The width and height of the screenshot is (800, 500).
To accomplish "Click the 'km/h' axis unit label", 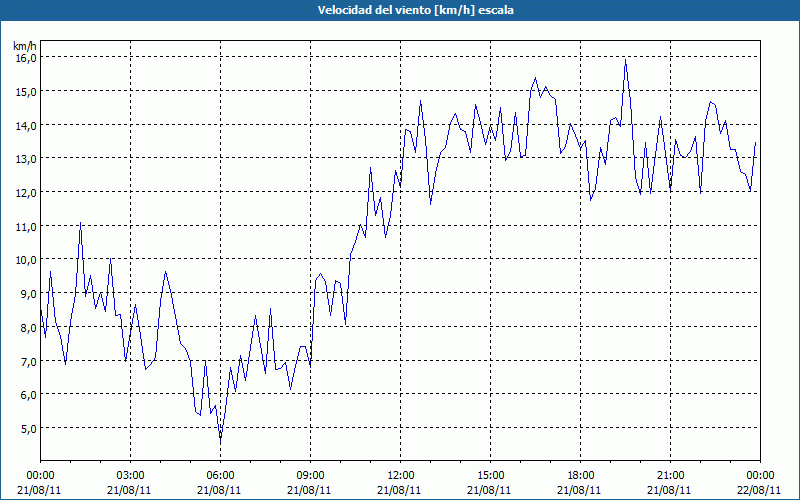I will tap(24, 46).
